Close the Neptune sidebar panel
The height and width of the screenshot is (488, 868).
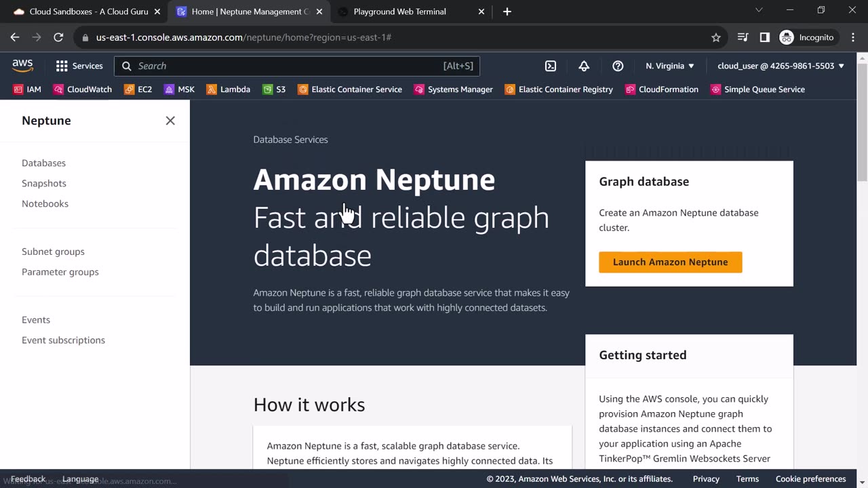pyautogui.click(x=170, y=121)
